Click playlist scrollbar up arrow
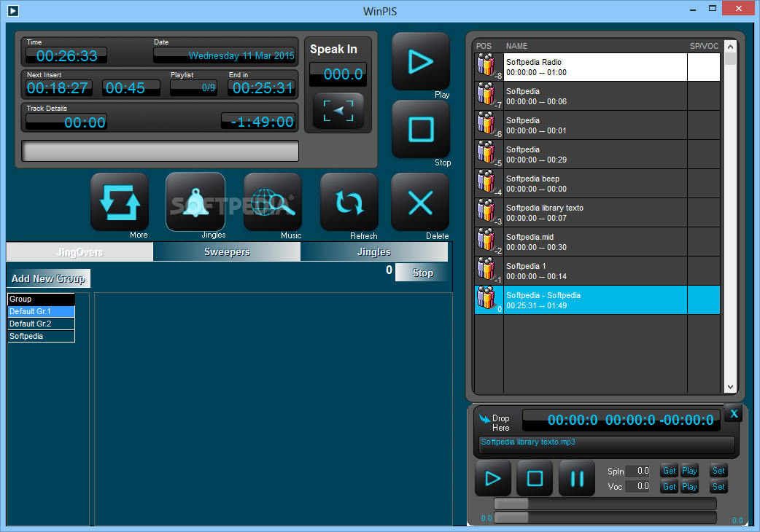Image resolution: width=760 pixels, height=532 pixels. 730,47
